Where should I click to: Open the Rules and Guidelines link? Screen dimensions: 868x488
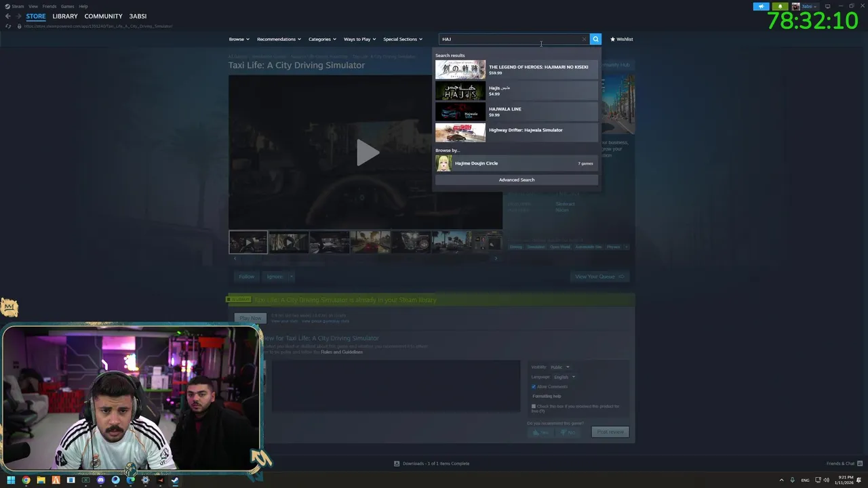coord(342,352)
